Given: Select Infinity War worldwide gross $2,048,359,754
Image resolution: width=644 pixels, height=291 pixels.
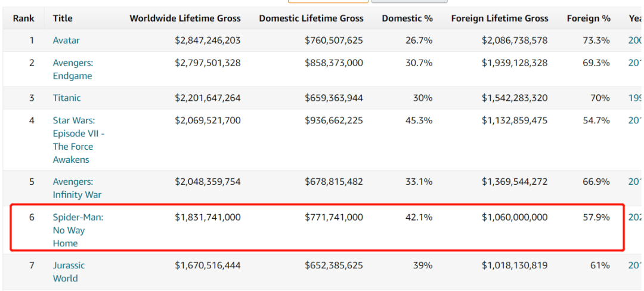Looking at the screenshot, I should [x=208, y=181].
